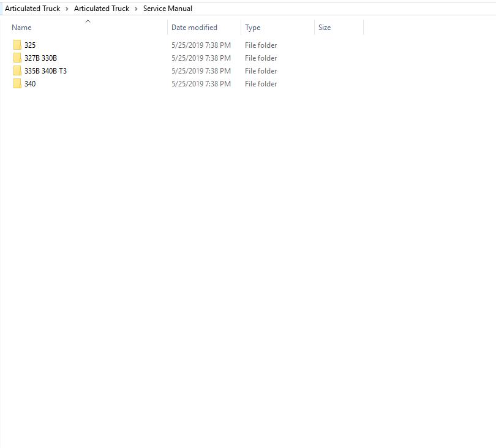Navigate to the second Articulated Truck breadcrumb
The image size is (496, 448).
pos(102,9)
